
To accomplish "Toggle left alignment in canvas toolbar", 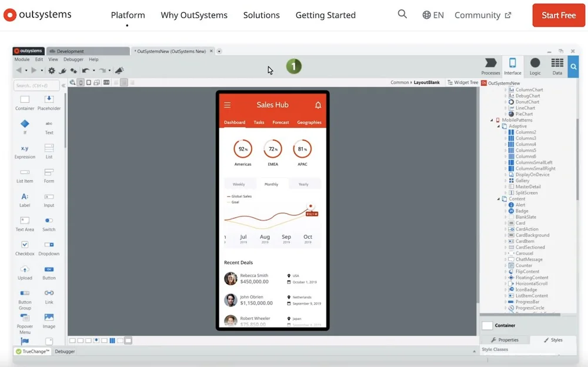I will (x=116, y=82).
